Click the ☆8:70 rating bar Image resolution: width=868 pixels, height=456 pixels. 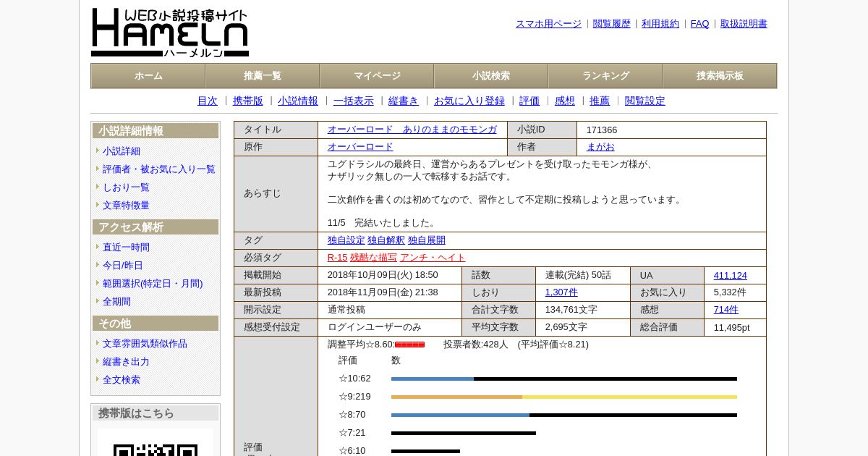(564, 415)
